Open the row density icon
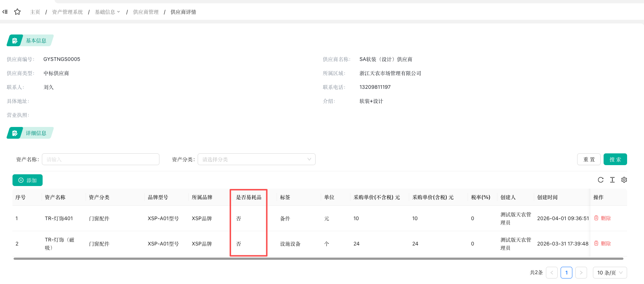Screen dimensions: 644x284 (612, 180)
